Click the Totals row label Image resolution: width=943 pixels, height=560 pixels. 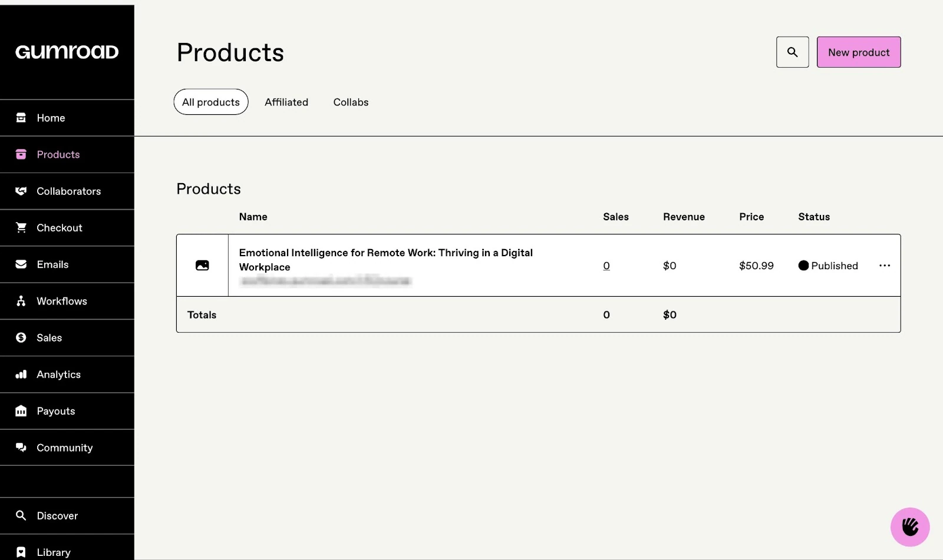point(202,315)
